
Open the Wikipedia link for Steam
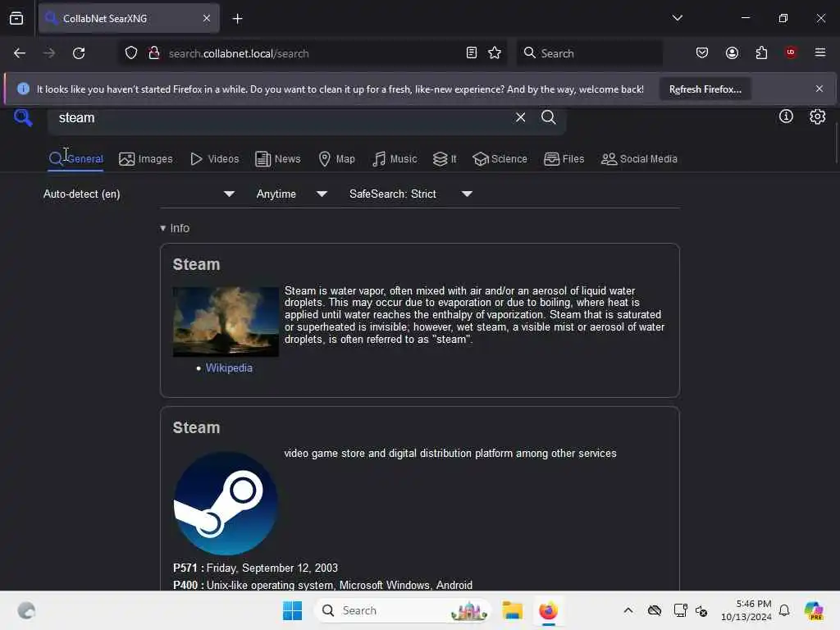coord(229,368)
